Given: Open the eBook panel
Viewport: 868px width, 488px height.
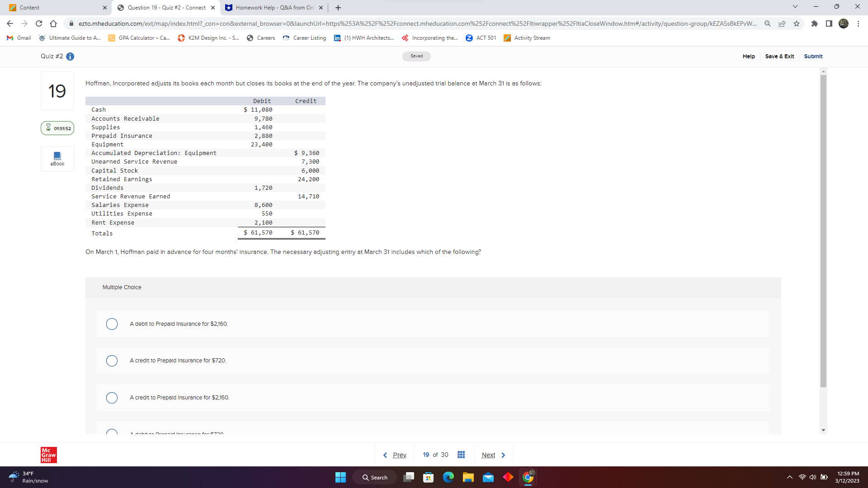Looking at the screenshot, I should pyautogui.click(x=57, y=159).
